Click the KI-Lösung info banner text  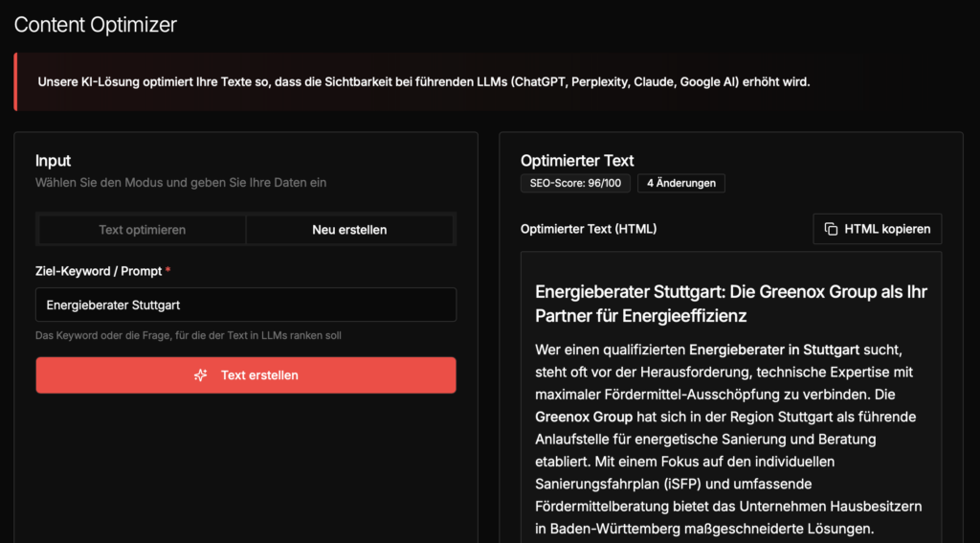pyautogui.click(x=424, y=82)
